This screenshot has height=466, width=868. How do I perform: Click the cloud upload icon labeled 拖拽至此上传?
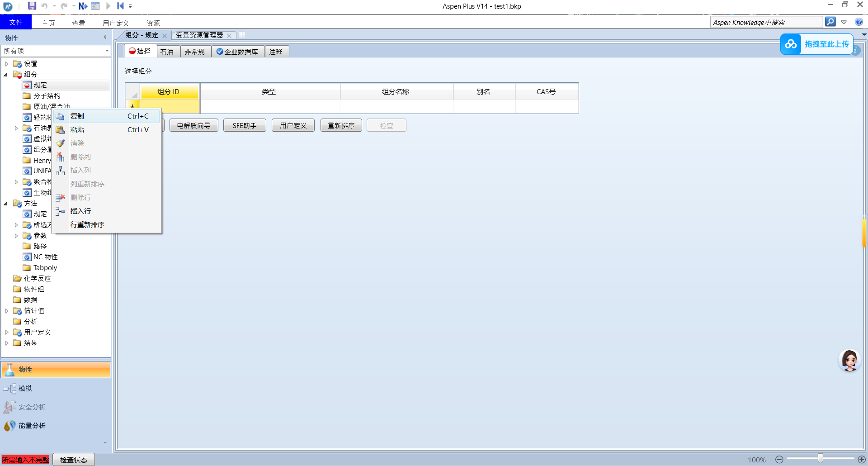pos(791,44)
